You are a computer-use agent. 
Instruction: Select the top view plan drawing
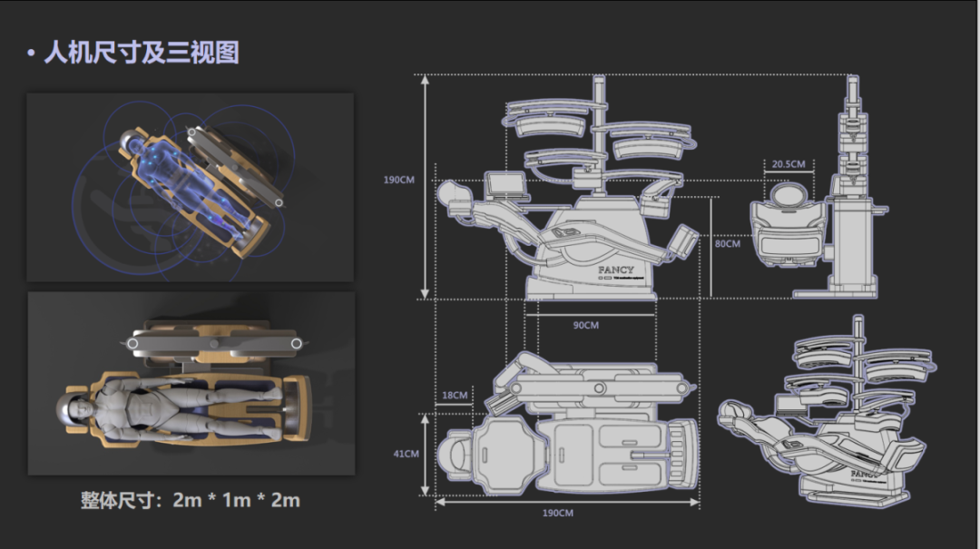click(x=567, y=426)
